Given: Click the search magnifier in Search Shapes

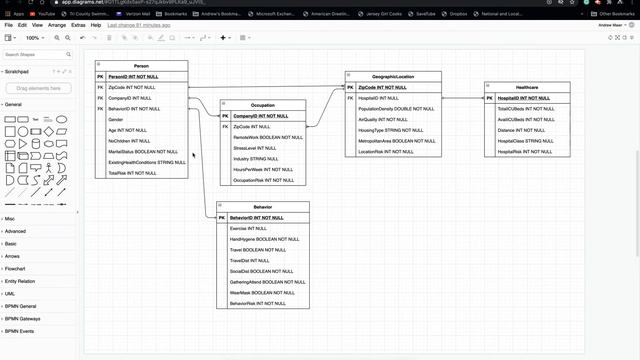Looking at the screenshot, I should click(x=68, y=54).
